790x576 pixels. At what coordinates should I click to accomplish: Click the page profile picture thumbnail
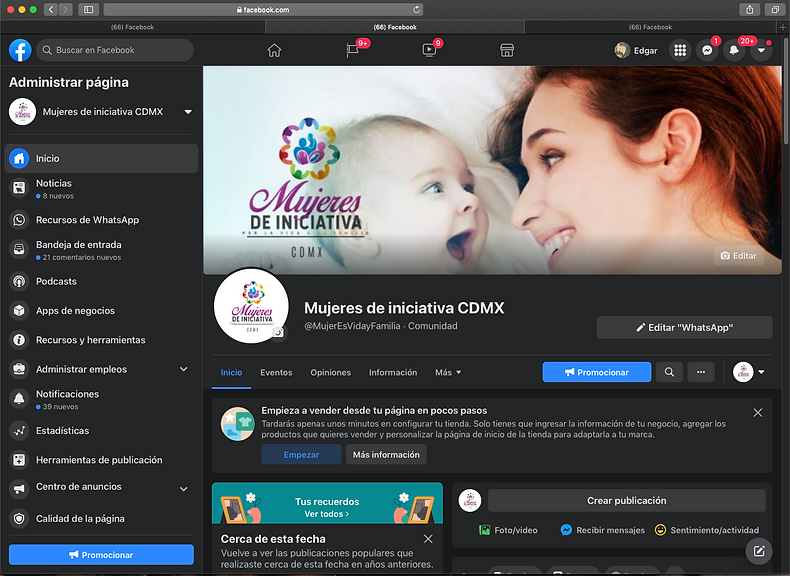(x=251, y=306)
